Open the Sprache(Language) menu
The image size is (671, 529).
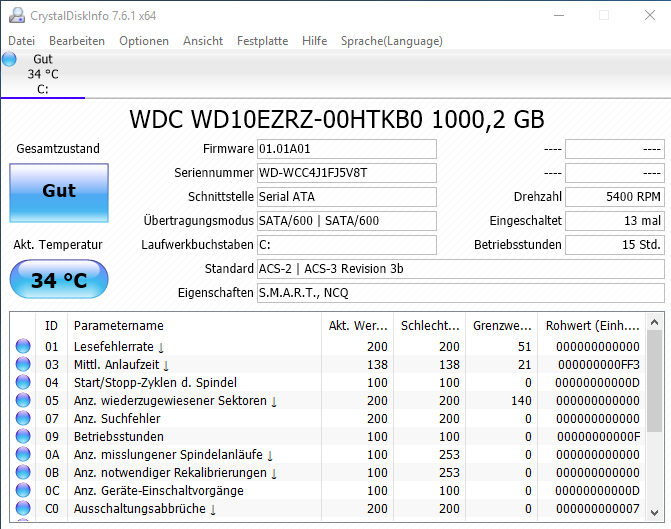(x=392, y=41)
